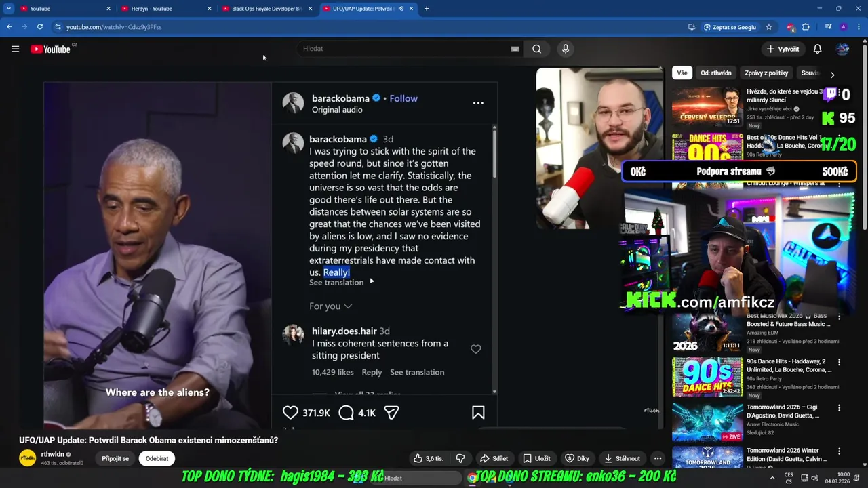Image resolution: width=868 pixels, height=488 pixels.
Task: Open the Hvězda, do které se vejdou thumbnail
Action: click(x=707, y=106)
